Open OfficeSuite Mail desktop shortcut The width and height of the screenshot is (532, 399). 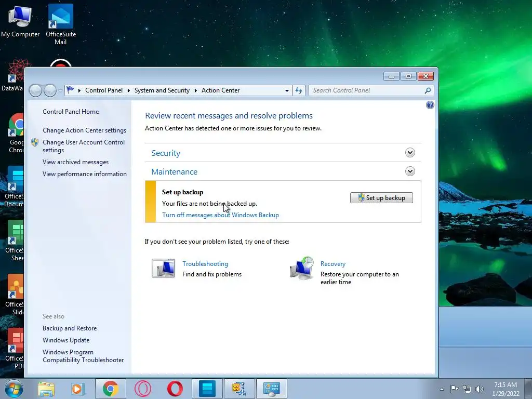pos(61,24)
